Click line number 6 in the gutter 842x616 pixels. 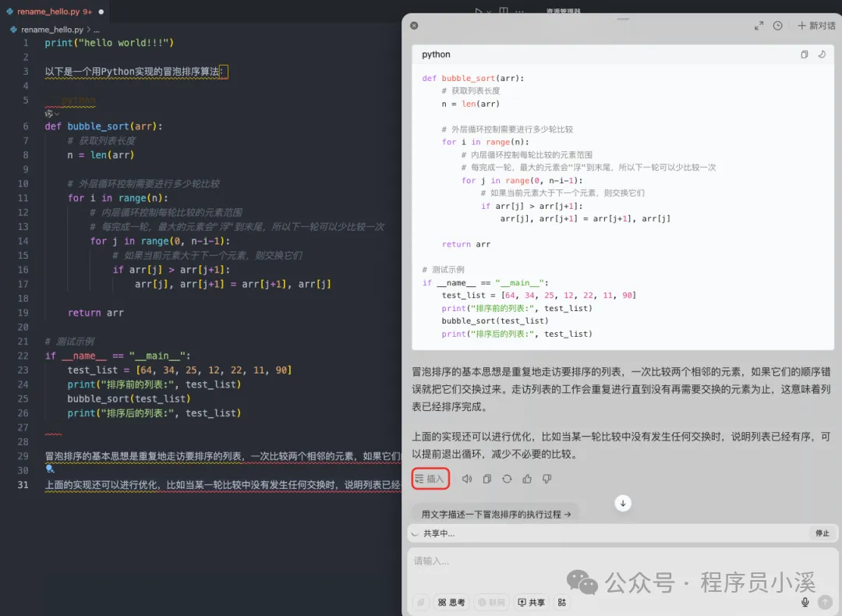click(x=26, y=126)
